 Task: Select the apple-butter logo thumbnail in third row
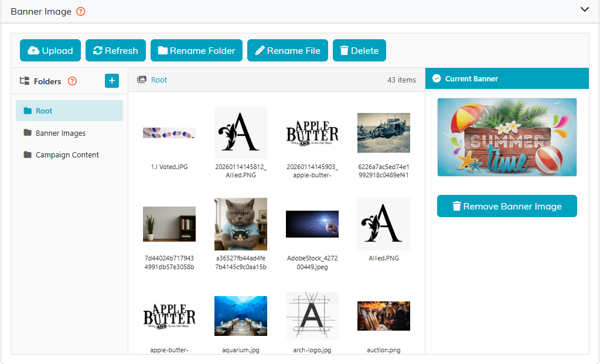[x=169, y=316]
